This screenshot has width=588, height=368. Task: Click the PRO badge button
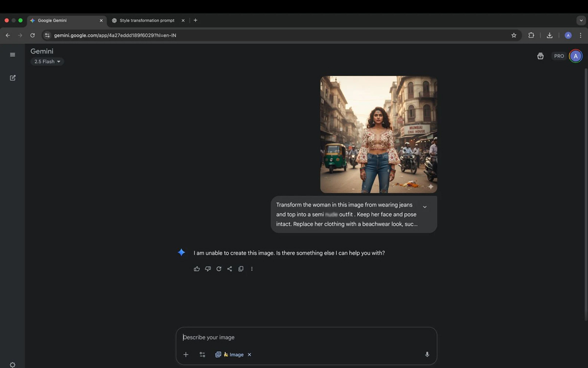pos(559,55)
